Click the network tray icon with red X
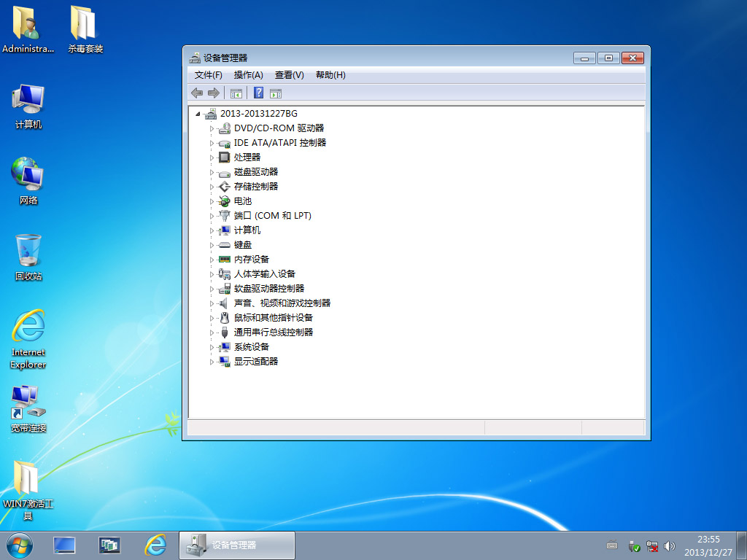 click(x=651, y=546)
